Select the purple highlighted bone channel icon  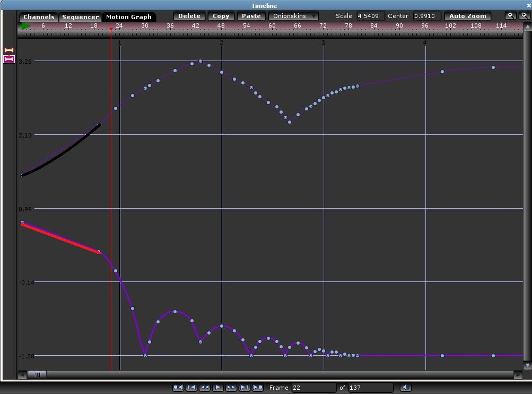(9, 59)
